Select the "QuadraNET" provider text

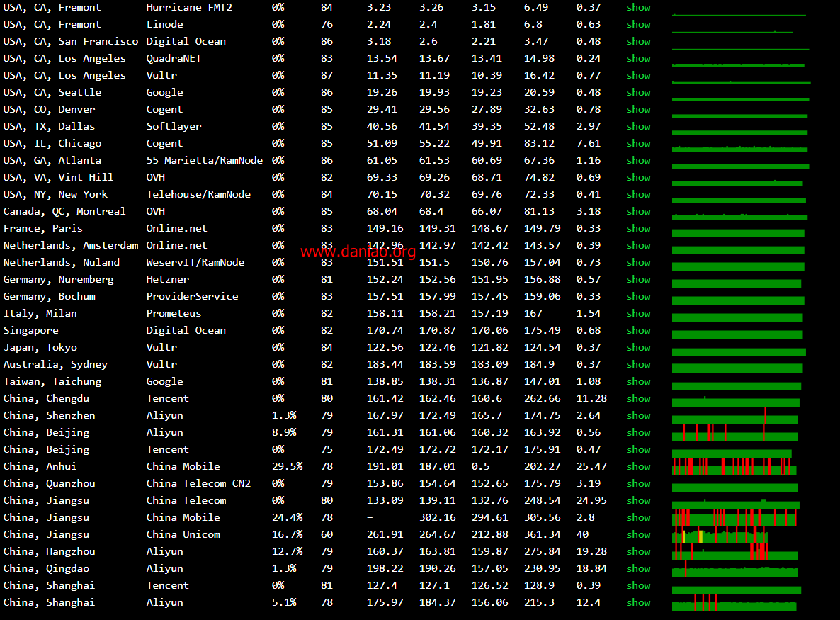point(174,58)
